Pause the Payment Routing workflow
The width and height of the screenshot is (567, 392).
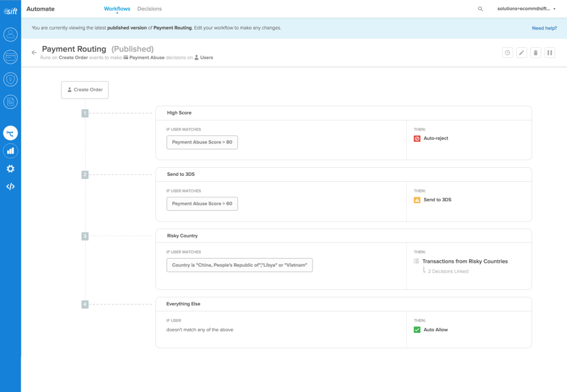pos(550,53)
